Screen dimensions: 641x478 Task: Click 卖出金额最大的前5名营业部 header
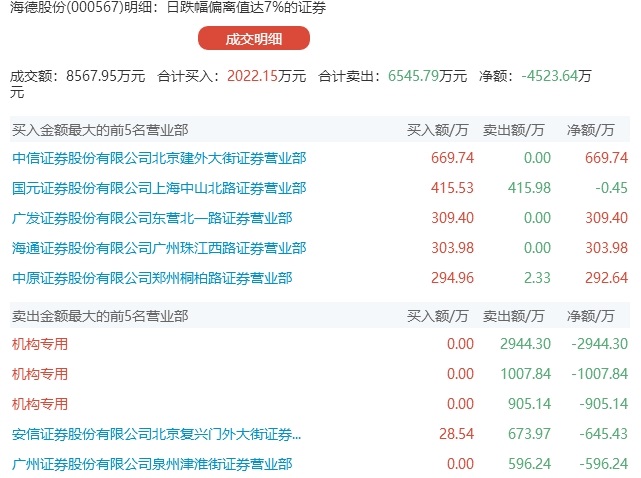100,316
